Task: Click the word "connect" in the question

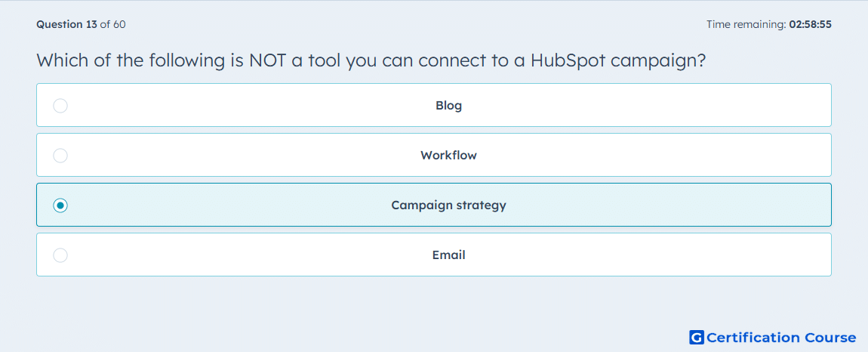Action: [450, 60]
